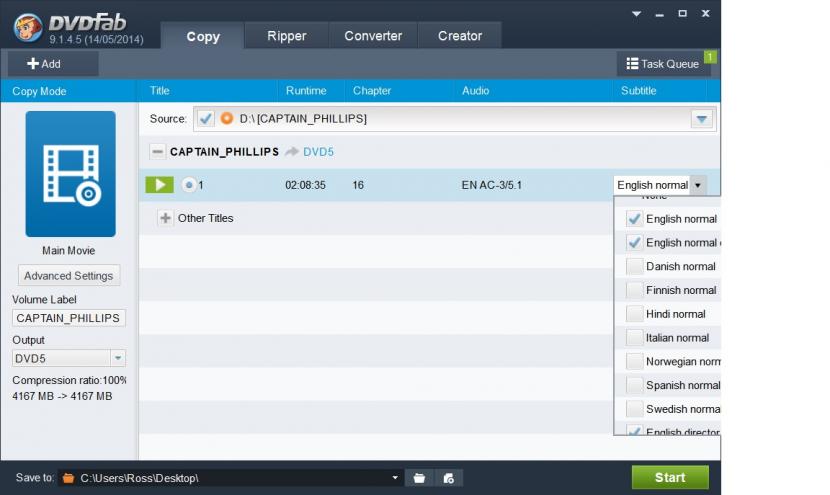This screenshot has width=830, height=495.
Task: Select the radio button for title 1
Action: (x=188, y=185)
